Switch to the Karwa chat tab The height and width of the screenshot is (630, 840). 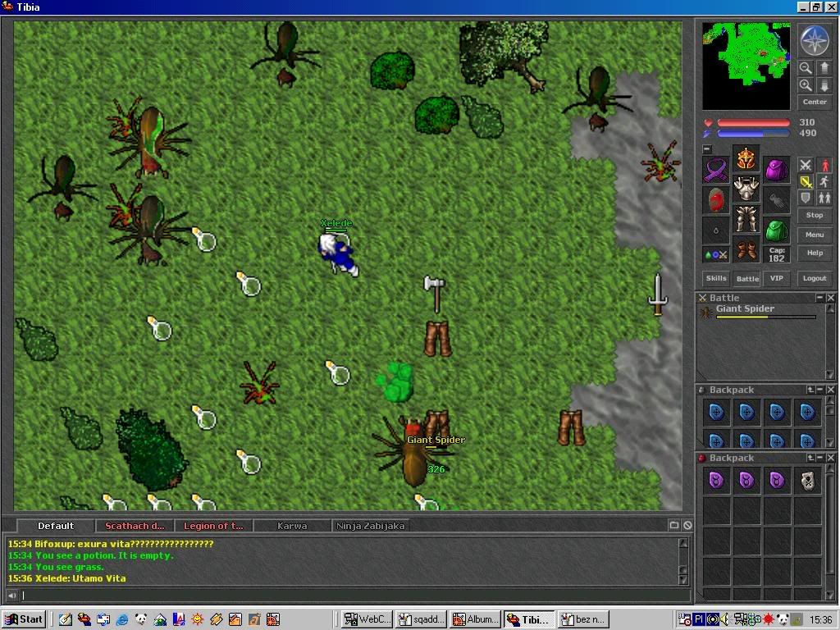click(x=292, y=526)
